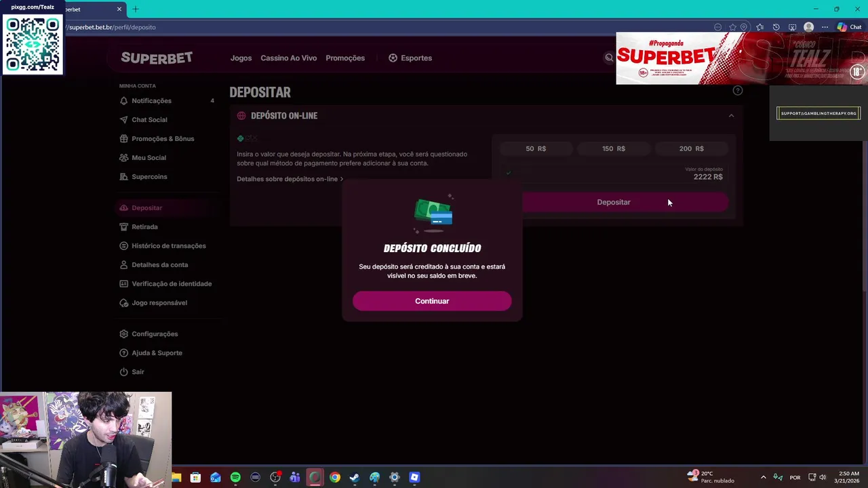This screenshot has height=488, width=868.
Task: Click the deposit value field showing 2222 R$
Action: tap(614, 174)
